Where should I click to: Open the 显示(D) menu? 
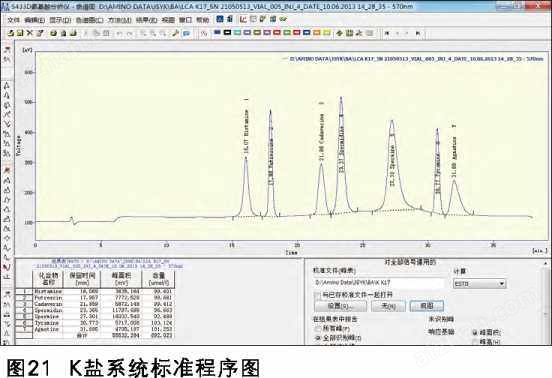pos(60,20)
